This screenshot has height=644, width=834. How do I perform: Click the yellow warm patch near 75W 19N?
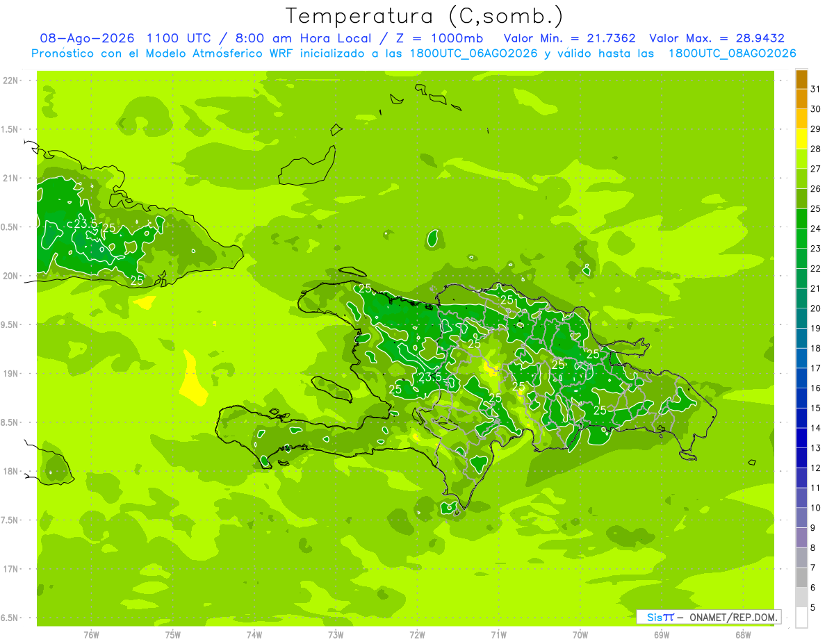[194, 379]
